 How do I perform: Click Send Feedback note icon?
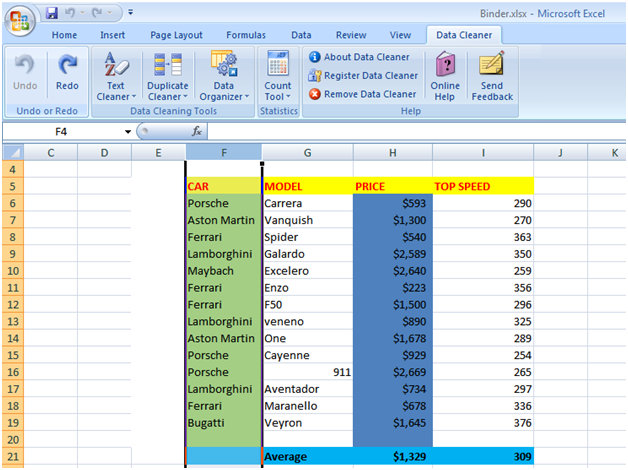coord(491,64)
